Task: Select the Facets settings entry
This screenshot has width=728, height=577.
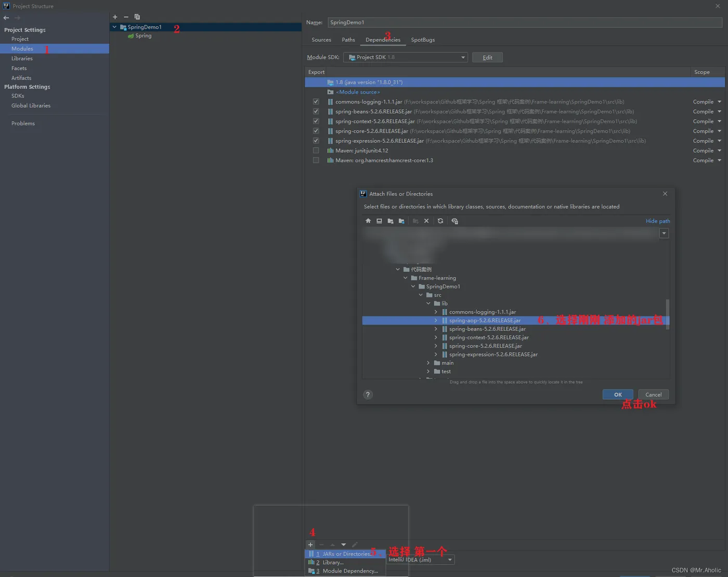Action: (19, 68)
